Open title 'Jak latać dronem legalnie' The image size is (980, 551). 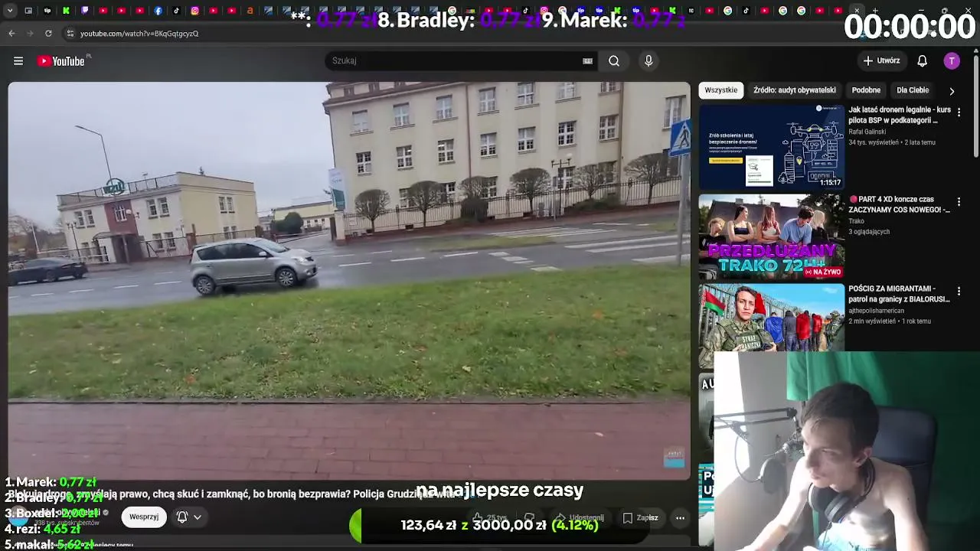point(900,115)
